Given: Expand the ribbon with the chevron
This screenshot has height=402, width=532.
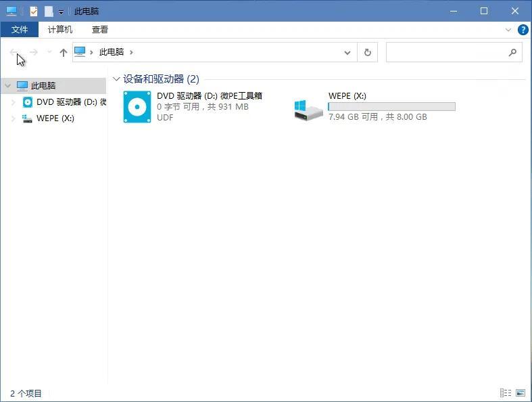Looking at the screenshot, I should (508, 30).
